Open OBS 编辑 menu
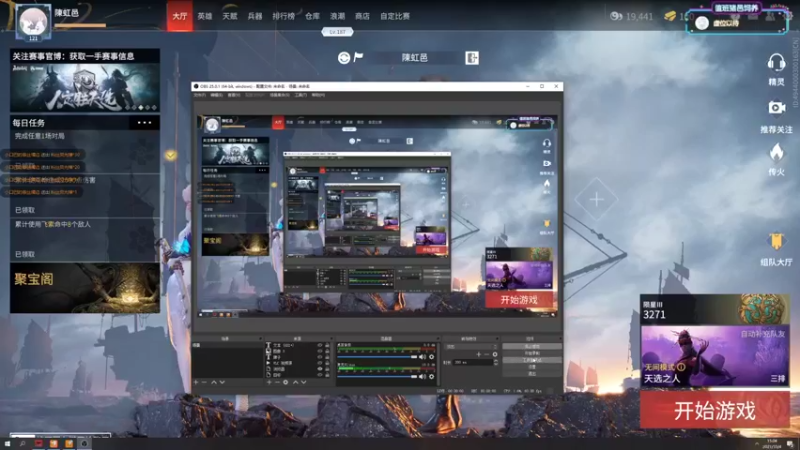This screenshot has width=800, height=450. [216, 95]
